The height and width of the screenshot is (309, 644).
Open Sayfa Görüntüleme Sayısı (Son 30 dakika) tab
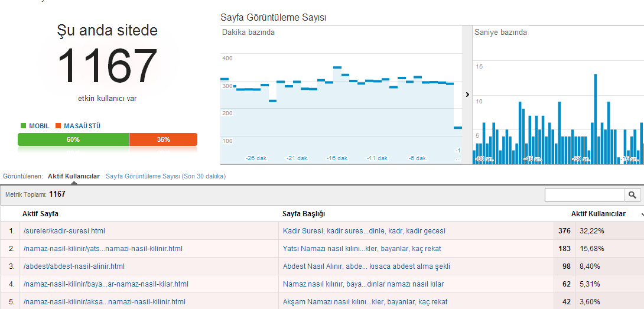click(165, 176)
